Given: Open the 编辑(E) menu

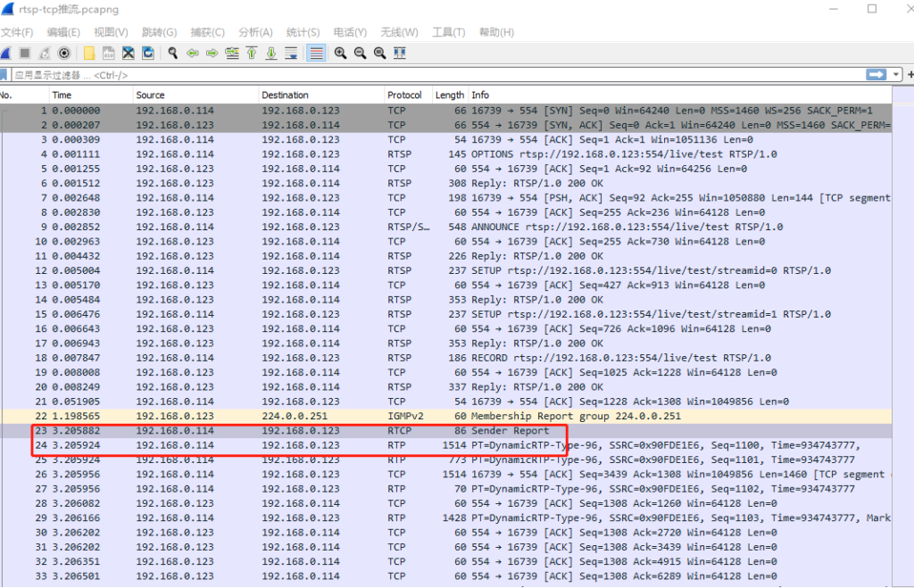Looking at the screenshot, I should 63,33.
